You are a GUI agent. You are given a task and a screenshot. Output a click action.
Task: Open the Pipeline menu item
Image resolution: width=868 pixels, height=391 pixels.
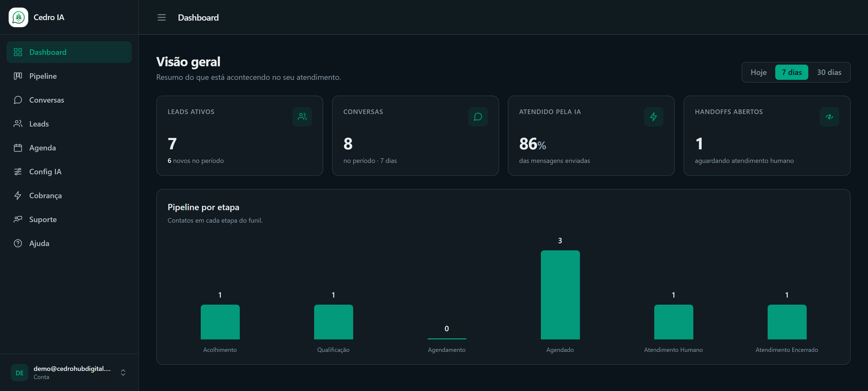pyautogui.click(x=69, y=76)
